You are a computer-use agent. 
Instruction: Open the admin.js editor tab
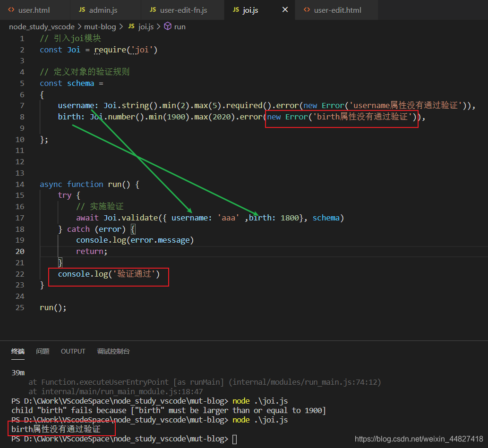coord(105,10)
